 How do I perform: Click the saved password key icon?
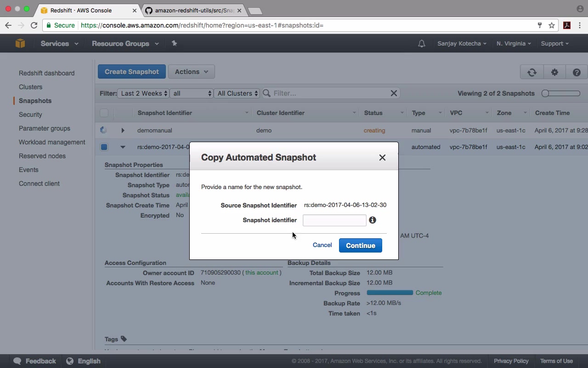tap(540, 25)
